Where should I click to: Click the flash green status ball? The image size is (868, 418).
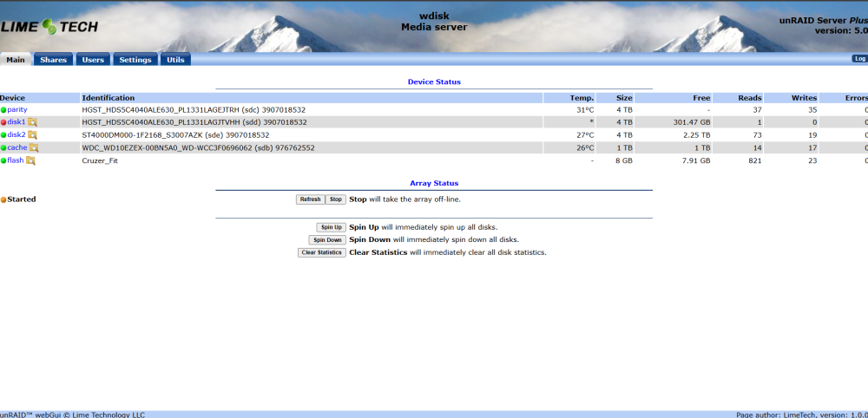pyautogui.click(x=3, y=160)
